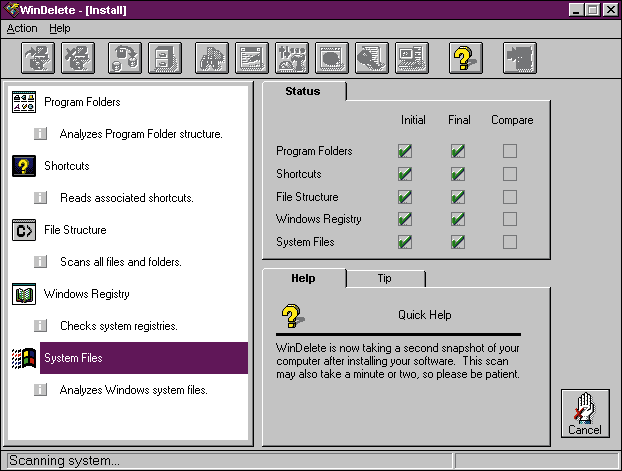Toggle Program Folders Compare checkbox

[x=510, y=151]
